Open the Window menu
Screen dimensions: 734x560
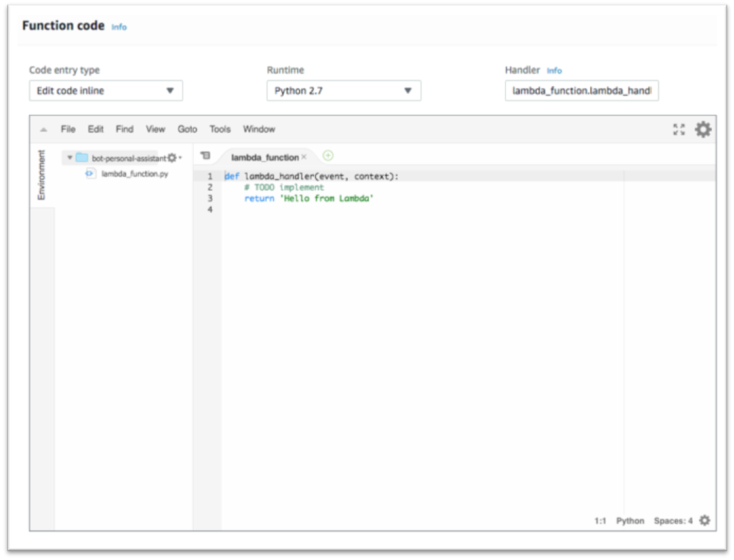(259, 129)
